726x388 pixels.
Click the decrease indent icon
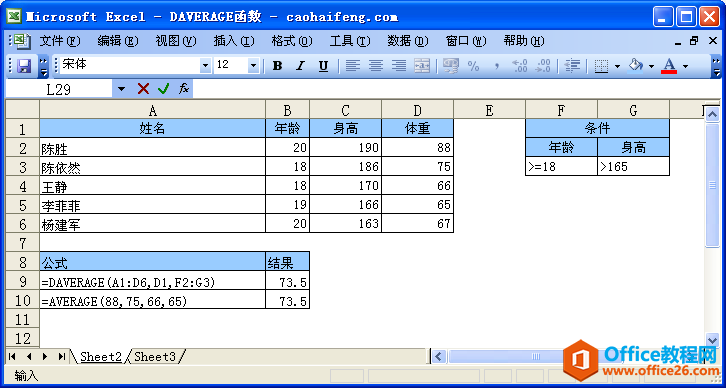[x=573, y=66]
